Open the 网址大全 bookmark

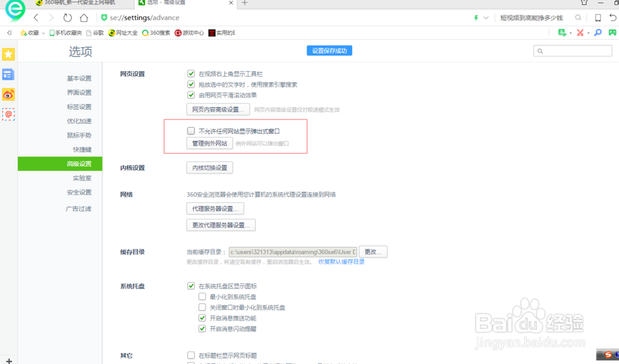click(x=123, y=33)
